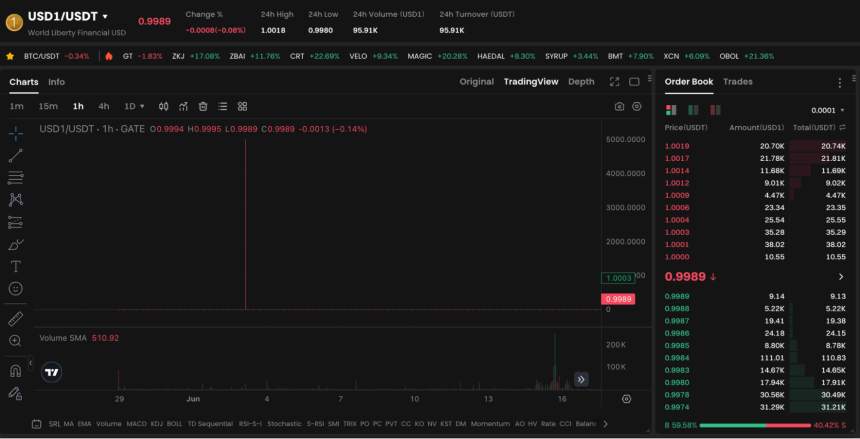This screenshot has height=439, width=860.
Task: Open the forecasting and measurement tools
Action: 16,222
